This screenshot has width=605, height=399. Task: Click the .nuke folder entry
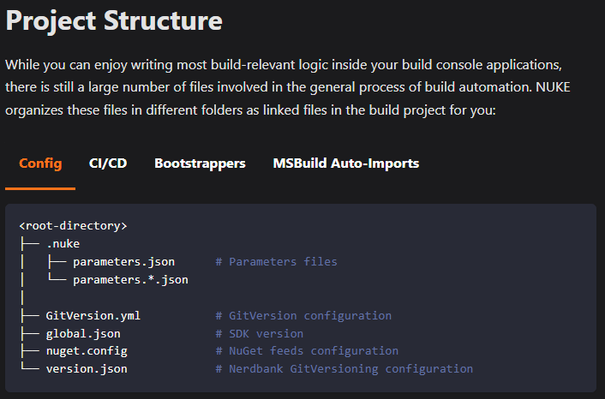pyautogui.click(x=63, y=244)
